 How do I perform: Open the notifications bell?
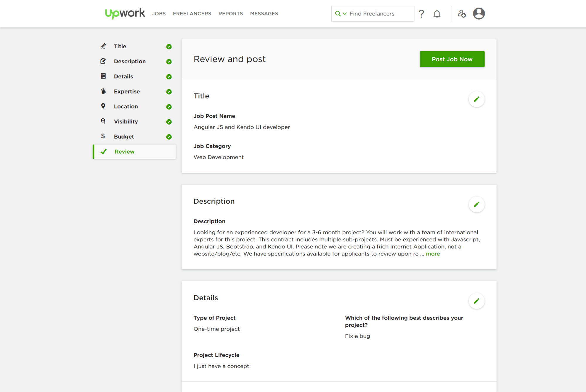coord(437,13)
